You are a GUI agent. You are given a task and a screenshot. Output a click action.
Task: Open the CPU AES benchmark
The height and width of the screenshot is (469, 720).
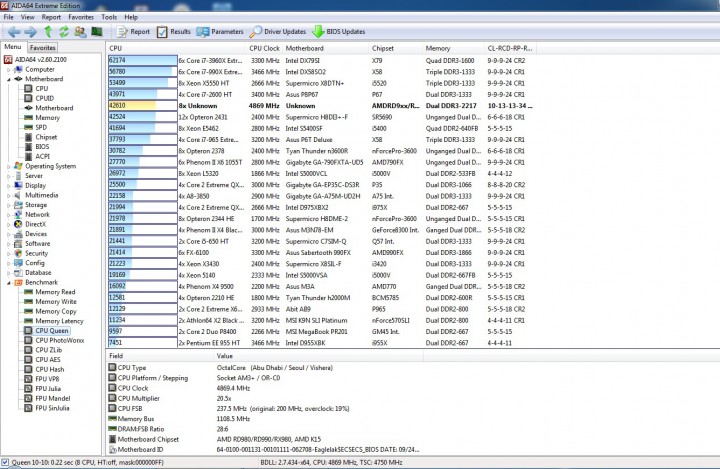click(48, 360)
